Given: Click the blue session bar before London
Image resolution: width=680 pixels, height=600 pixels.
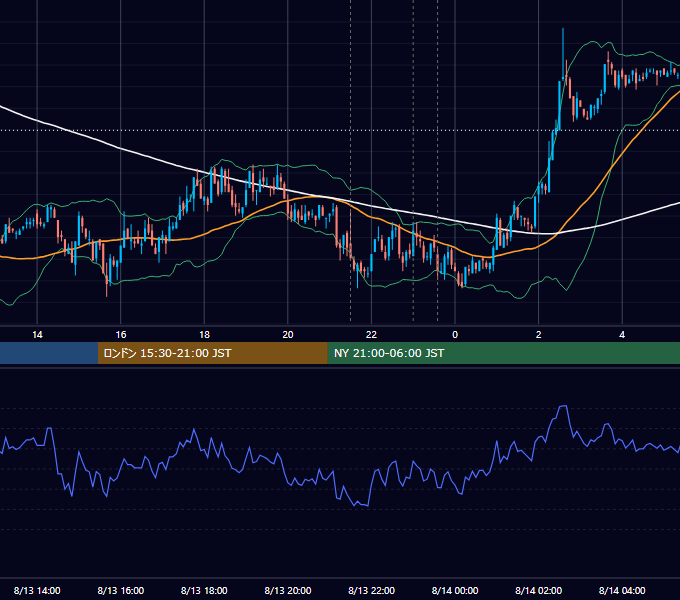Looking at the screenshot, I should coord(49,353).
